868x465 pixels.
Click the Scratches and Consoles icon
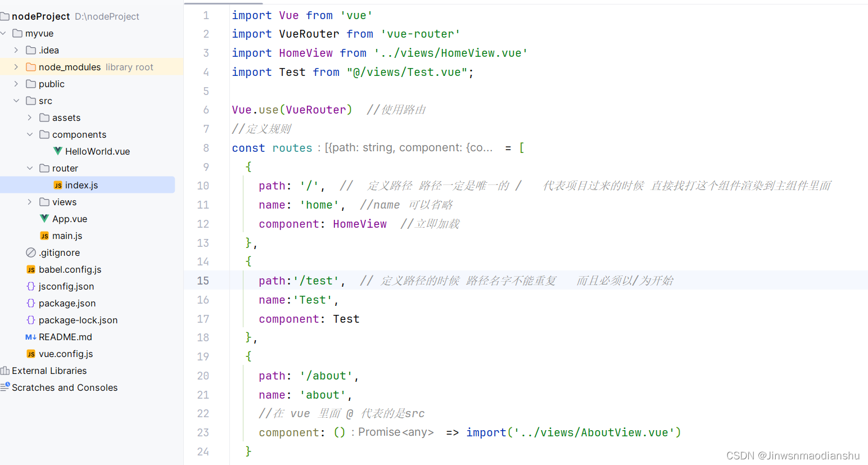pos(4,387)
